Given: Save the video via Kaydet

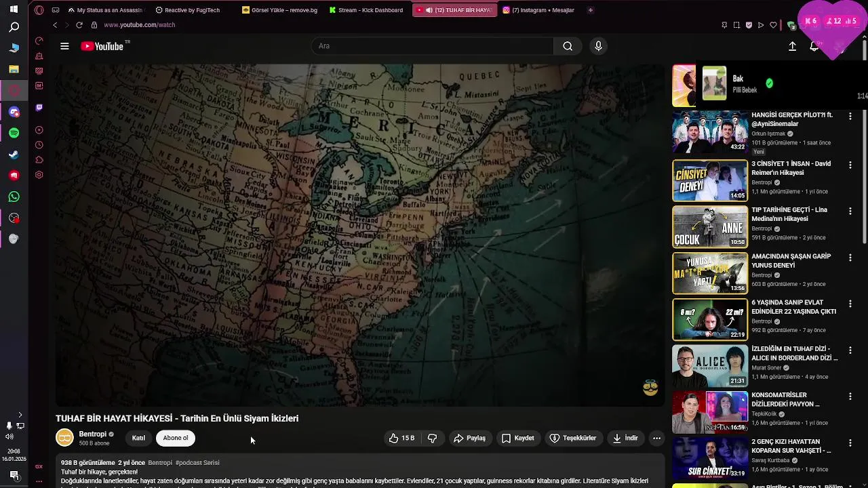Looking at the screenshot, I should coord(518,439).
